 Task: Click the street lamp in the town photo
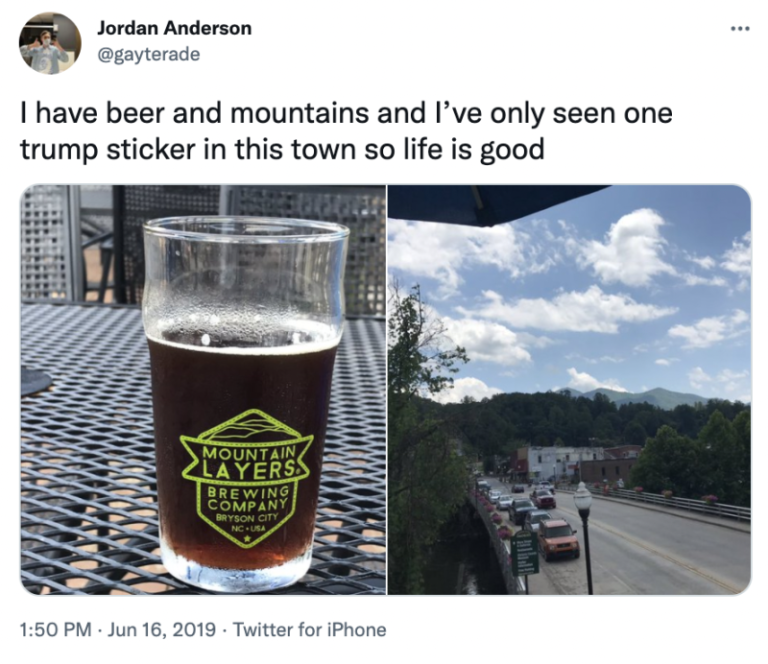click(584, 537)
